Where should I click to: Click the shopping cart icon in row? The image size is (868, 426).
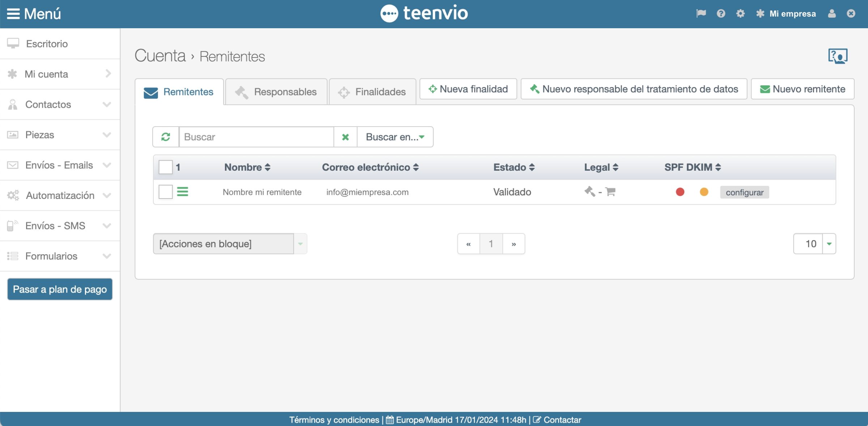610,191
